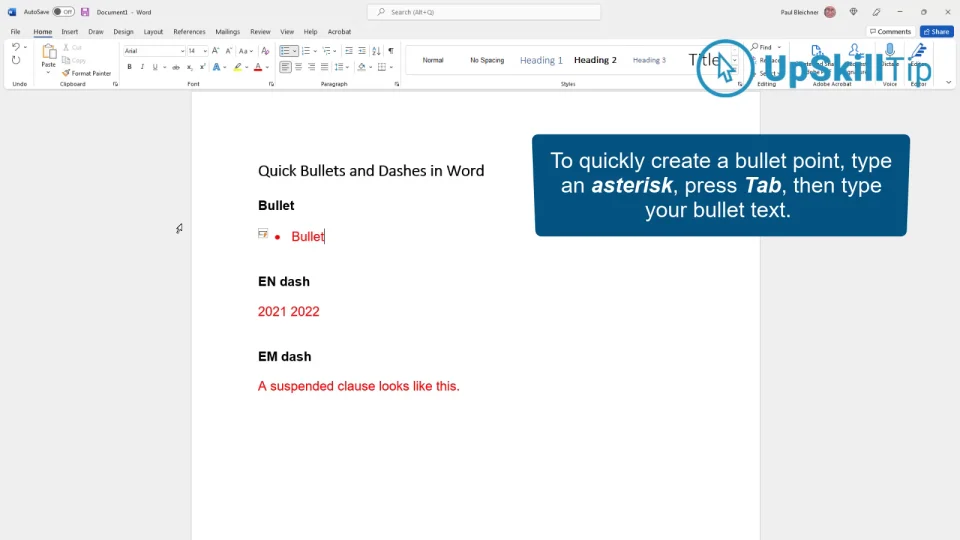Apply the No Spacing style
960x540 pixels.
click(487, 60)
